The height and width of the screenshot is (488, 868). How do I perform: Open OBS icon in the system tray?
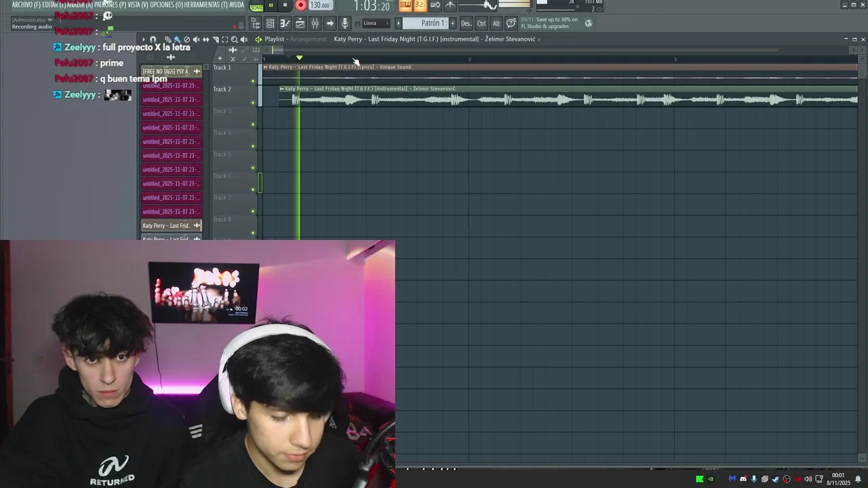click(787, 479)
